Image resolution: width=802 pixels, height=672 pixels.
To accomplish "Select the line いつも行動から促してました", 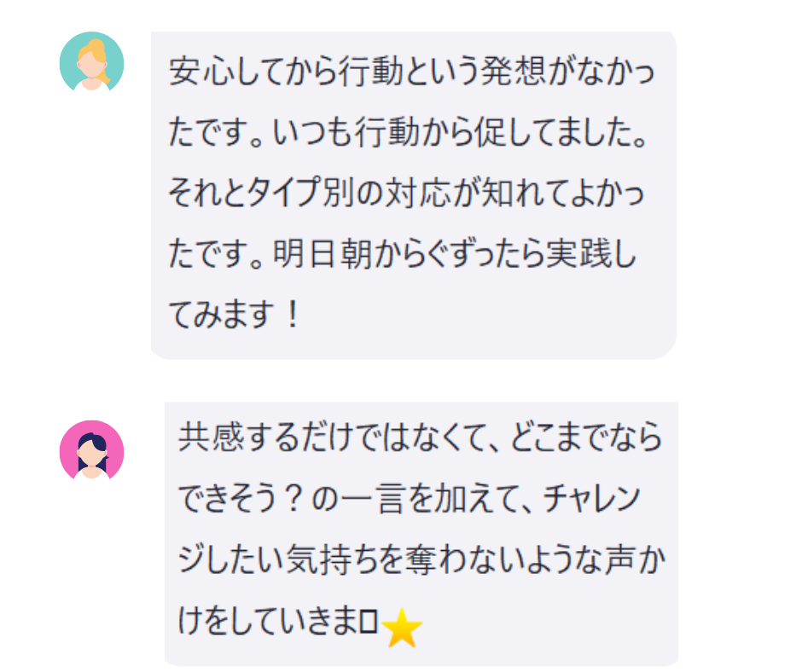I will (460, 131).
